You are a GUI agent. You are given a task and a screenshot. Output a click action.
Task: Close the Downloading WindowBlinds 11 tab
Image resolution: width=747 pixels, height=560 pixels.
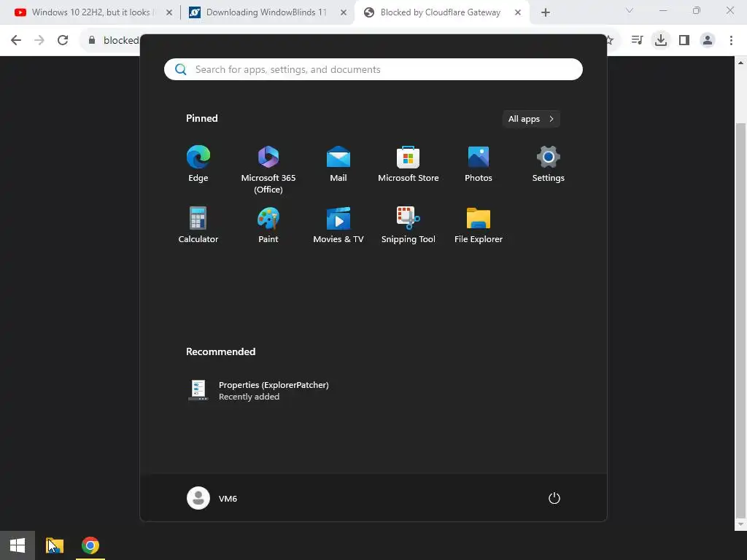coord(344,13)
